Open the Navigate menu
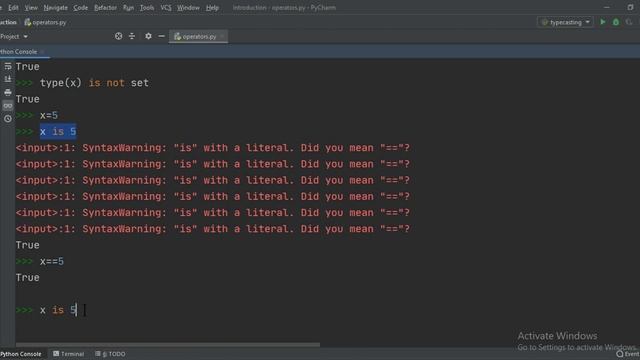This screenshot has height=360, width=640. tap(56, 8)
